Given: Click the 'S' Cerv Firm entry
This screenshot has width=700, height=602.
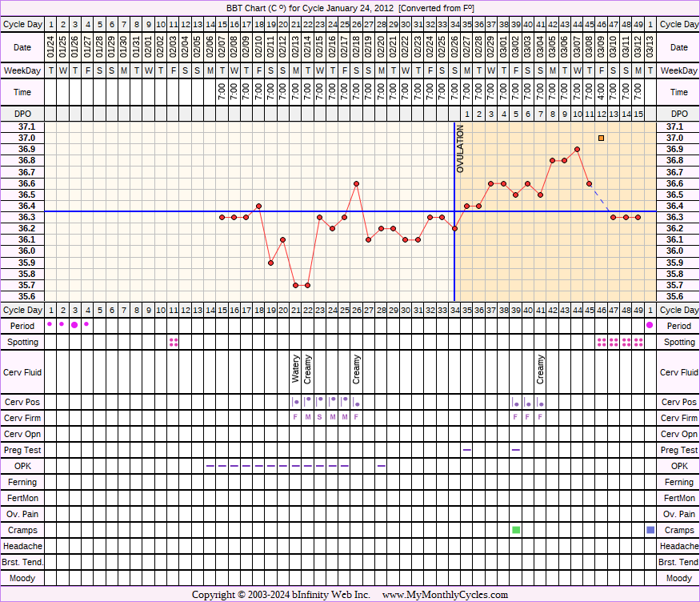Looking at the screenshot, I should pos(320,417).
